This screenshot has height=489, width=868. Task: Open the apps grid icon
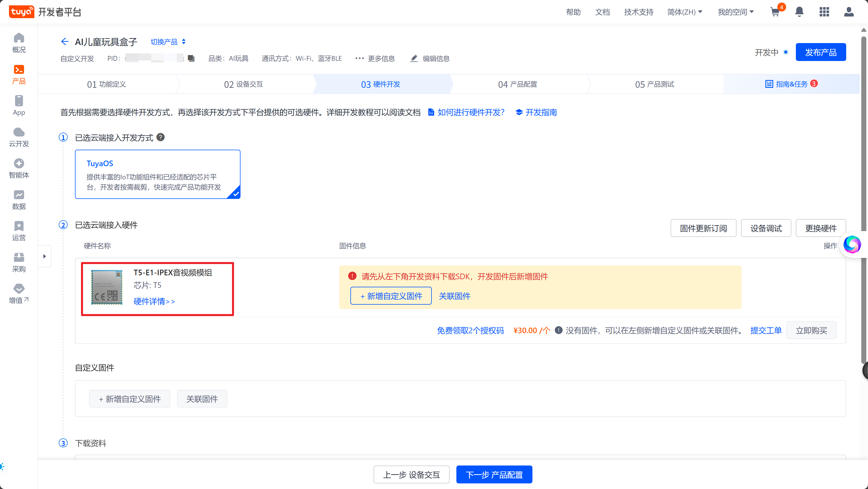pos(824,12)
